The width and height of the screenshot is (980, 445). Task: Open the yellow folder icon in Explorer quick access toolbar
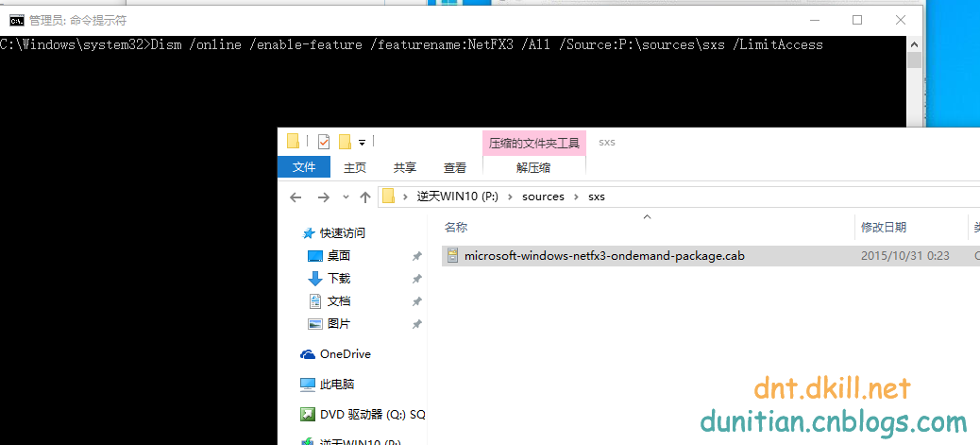pyautogui.click(x=293, y=142)
